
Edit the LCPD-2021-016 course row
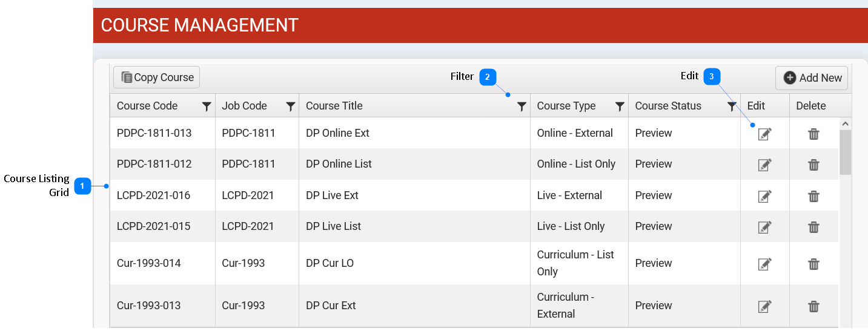pyautogui.click(x=765, y=196)
